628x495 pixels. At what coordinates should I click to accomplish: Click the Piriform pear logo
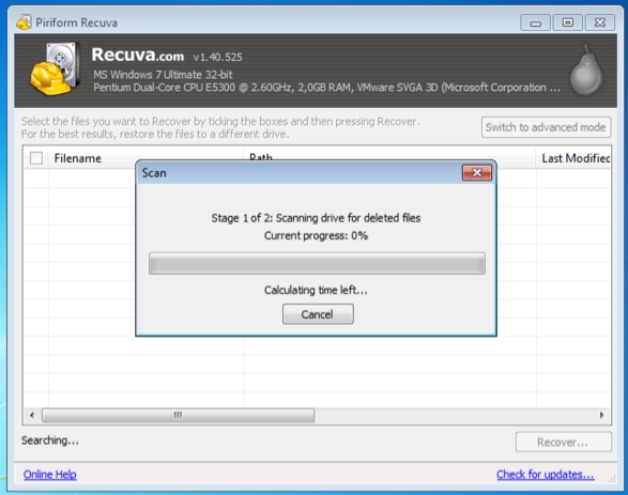(586, 70)
